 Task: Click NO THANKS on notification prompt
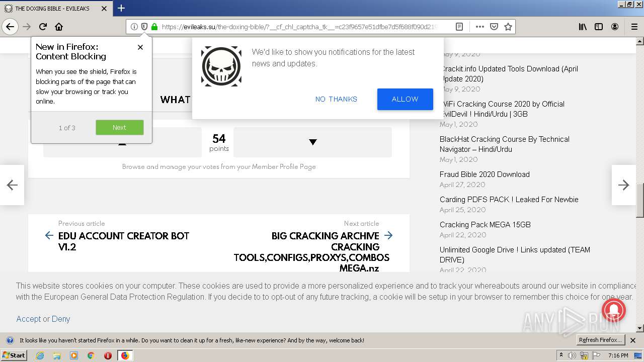pyautogui.click(x=336, y=99)
